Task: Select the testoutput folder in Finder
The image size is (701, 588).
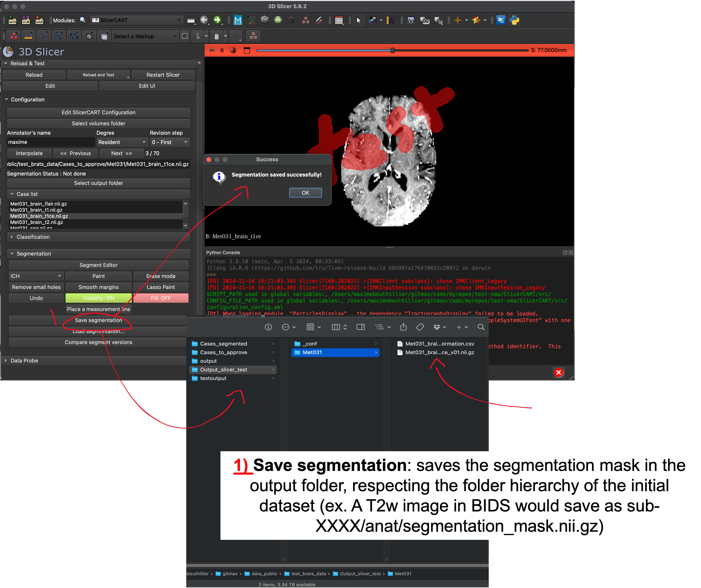Action: [233, 379]
